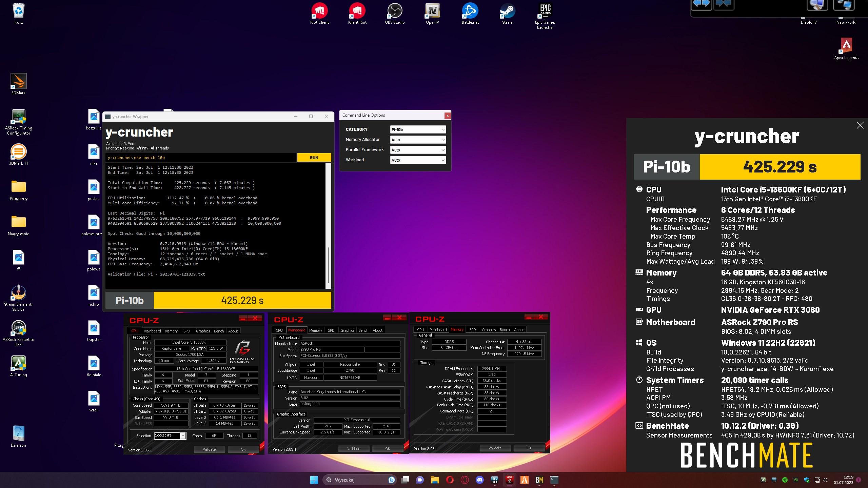This screenshot has height=488, width=868.
Task: Select the richrp image file icon
Action: click(x=94, y=296)
